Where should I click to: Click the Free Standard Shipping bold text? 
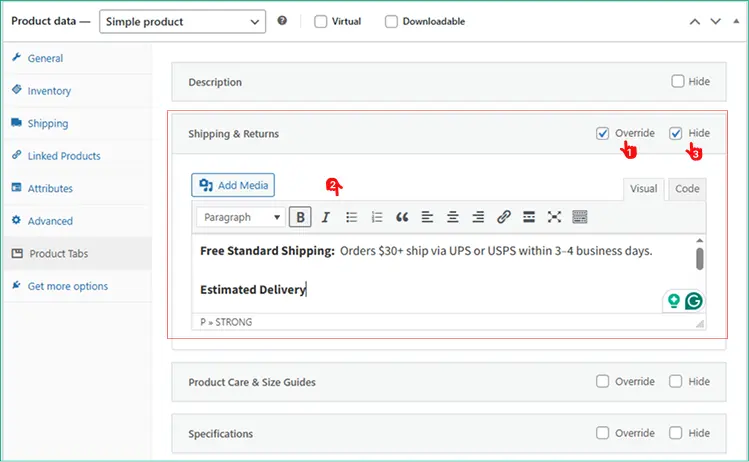pyautogui.click(x=267, y=251)
